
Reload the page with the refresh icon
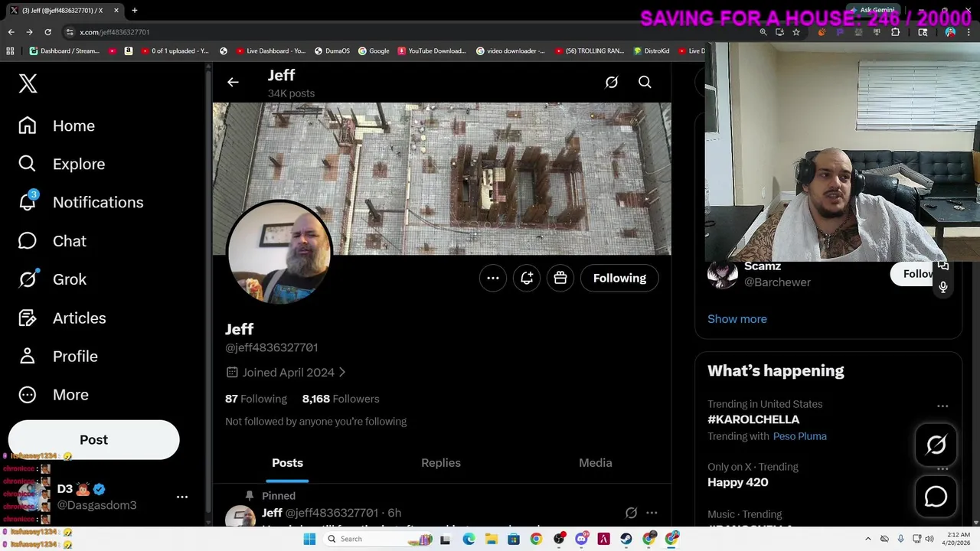tap(47, 32)
